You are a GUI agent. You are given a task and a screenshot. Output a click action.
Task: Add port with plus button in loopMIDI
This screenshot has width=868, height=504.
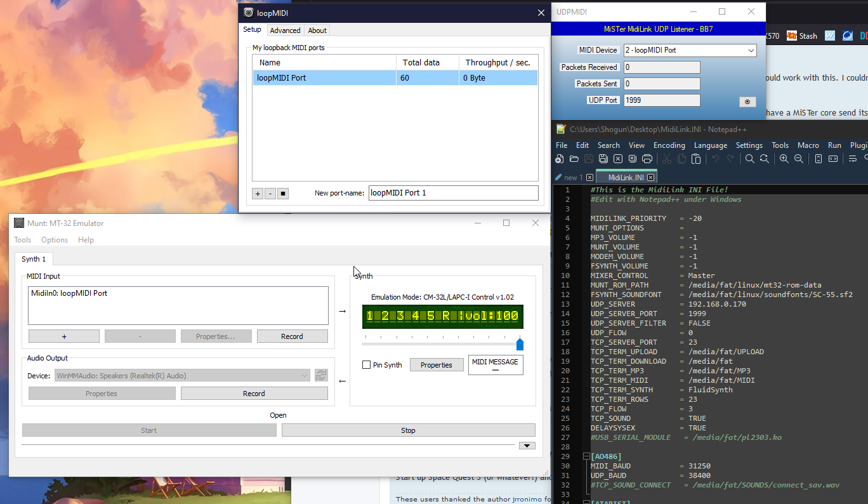(x=258, y=194)
